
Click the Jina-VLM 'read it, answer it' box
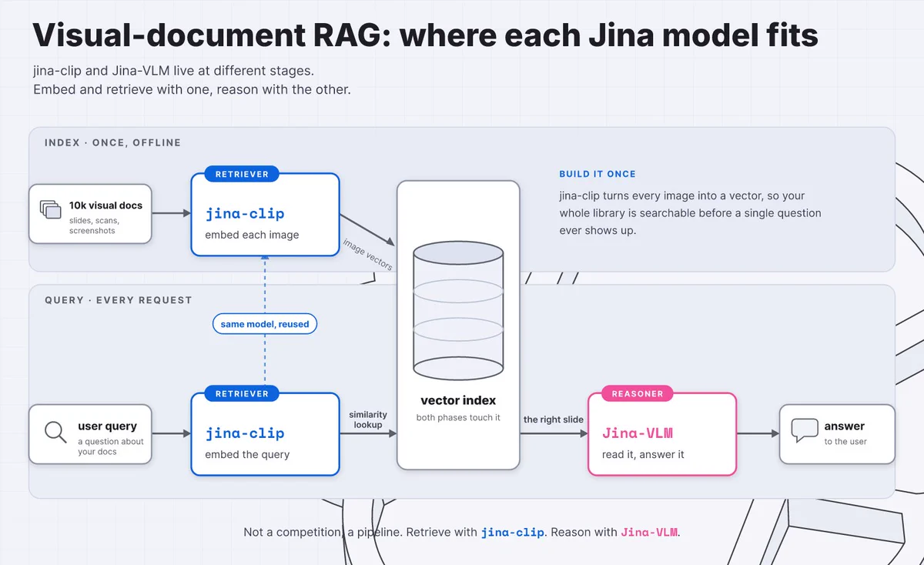662,434
